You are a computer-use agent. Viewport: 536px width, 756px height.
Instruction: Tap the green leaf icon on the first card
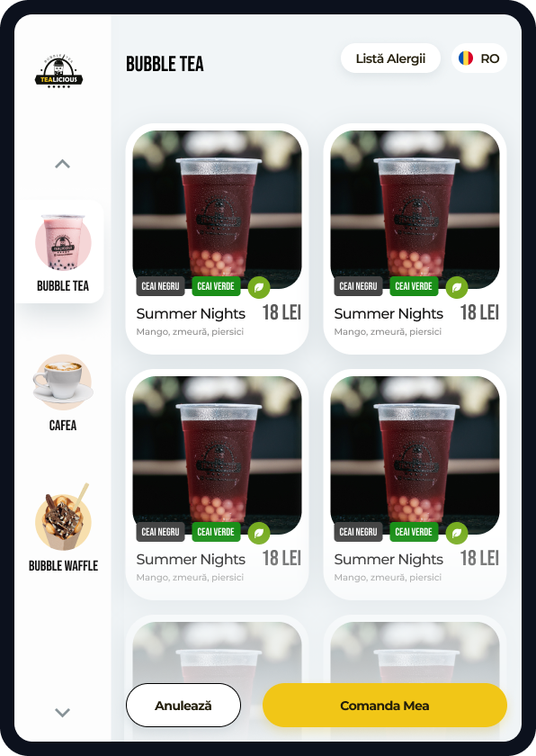[x=259, y=287]
